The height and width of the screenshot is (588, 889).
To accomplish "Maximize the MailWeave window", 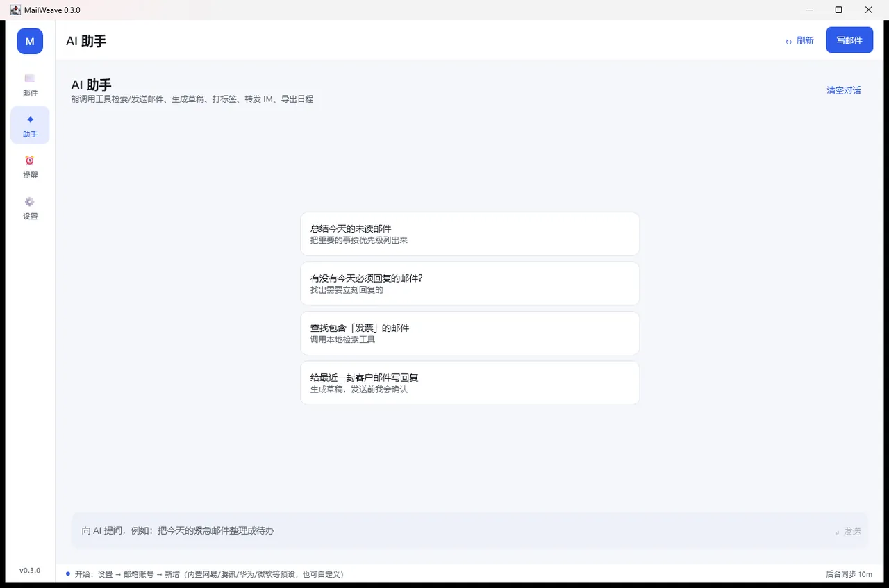I will [839, 10].
